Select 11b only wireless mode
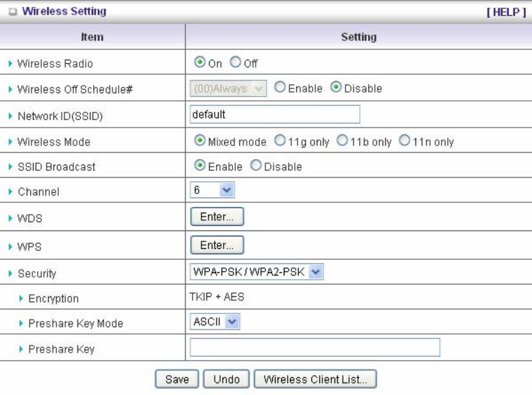Image resolution: width=532 pixels, height=395 pixels. [342, 142]
